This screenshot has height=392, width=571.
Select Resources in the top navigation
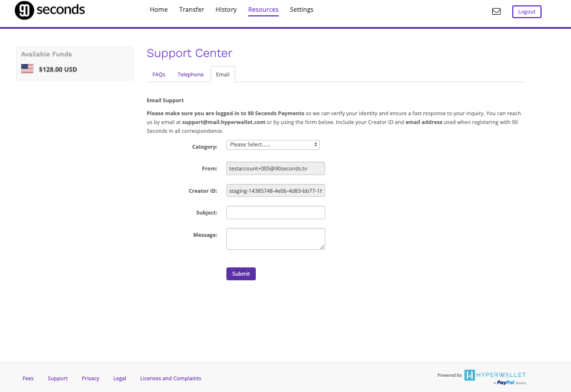(263, 10)
